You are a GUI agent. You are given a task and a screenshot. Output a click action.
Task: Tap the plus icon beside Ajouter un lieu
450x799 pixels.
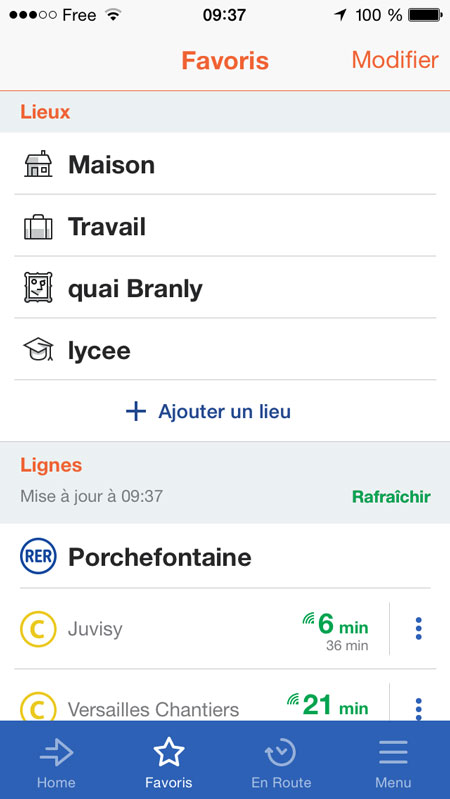point(136,411)
